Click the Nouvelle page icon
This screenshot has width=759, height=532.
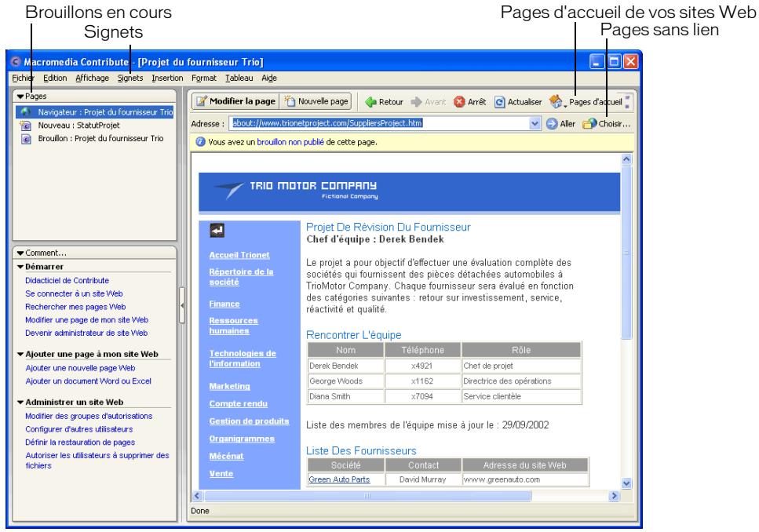coord(290,100)
